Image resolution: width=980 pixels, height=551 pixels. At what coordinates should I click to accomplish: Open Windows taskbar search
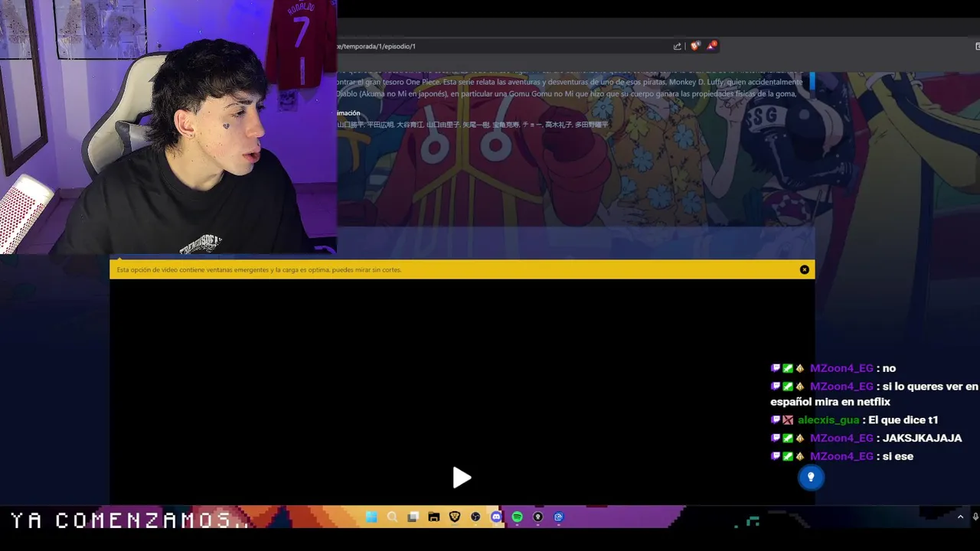click(392, 517)
